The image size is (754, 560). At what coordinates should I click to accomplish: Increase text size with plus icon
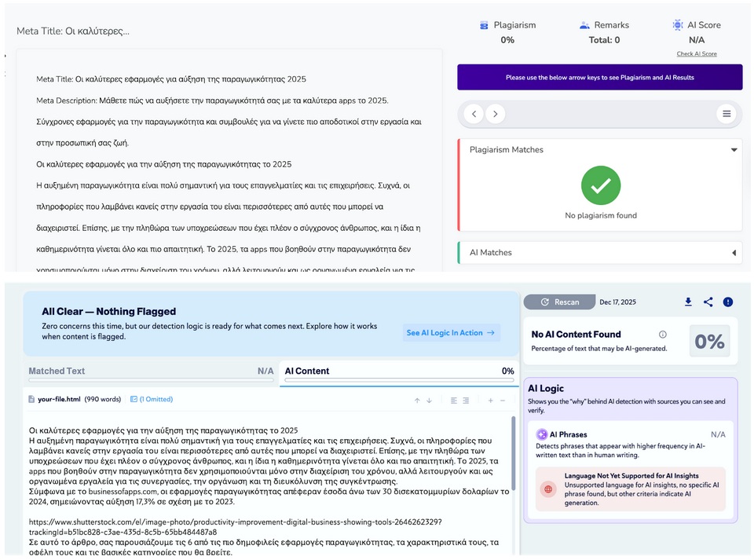(x=491, y=401)
